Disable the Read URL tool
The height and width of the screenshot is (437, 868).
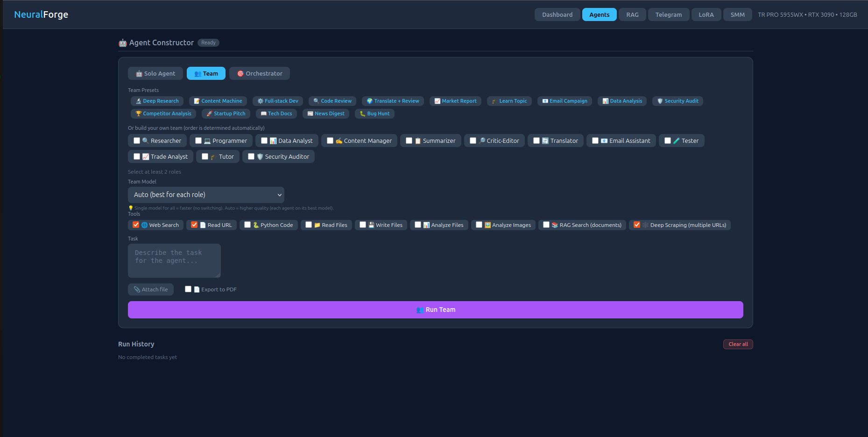(194, 225)
